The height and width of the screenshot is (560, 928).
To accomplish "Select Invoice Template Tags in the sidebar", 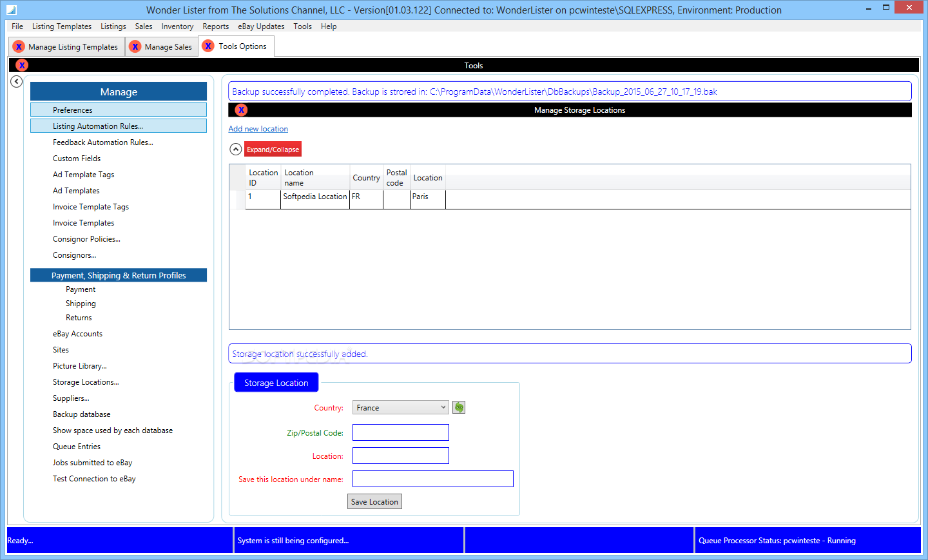I will (91, 207).
